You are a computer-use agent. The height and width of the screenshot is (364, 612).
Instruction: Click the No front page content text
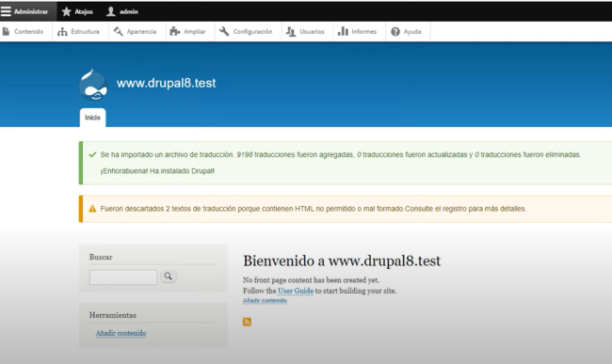(x=311, y=280)
